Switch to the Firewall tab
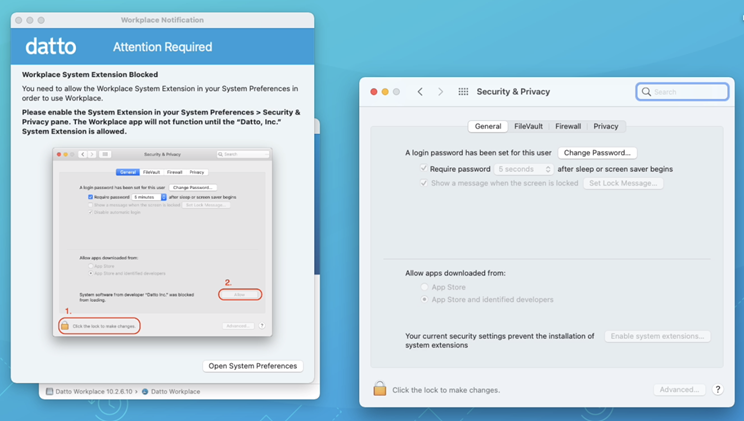The image size is (744, 421). (x=568, y=127)
